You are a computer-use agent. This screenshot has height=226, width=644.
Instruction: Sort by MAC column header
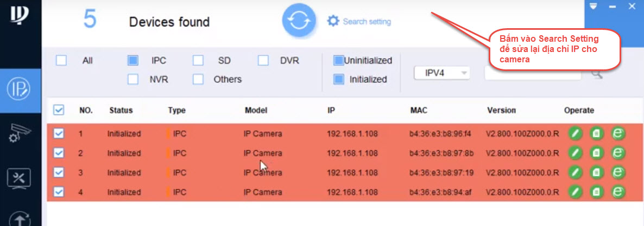pyautogui.click(x=419, y=111)
